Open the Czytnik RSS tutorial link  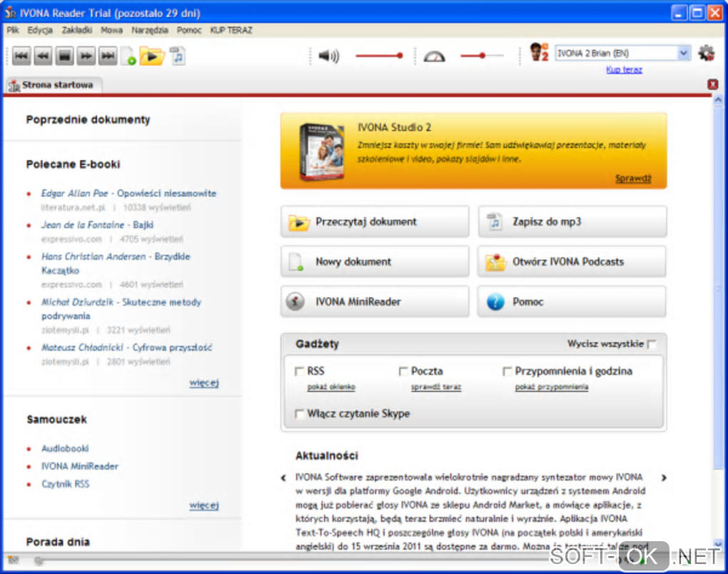pyautogui.click(x=66, y=484)
